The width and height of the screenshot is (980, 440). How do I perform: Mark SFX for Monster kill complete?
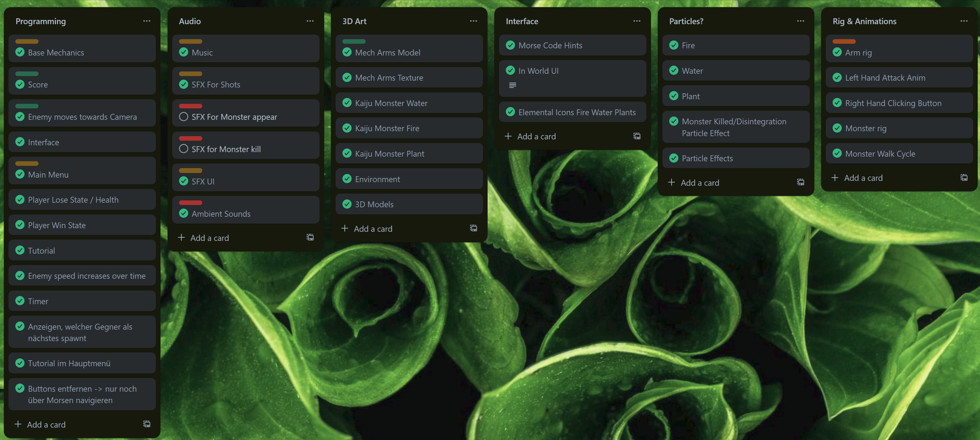pos(183,149)
